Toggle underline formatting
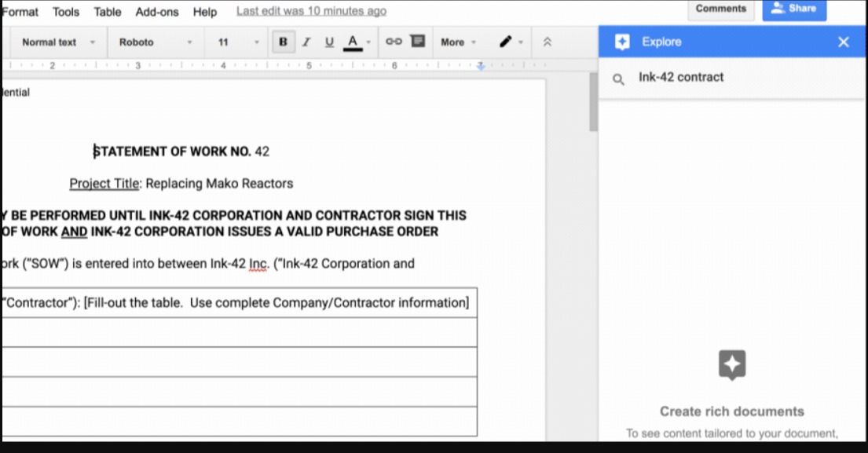 tap(329, 42)
